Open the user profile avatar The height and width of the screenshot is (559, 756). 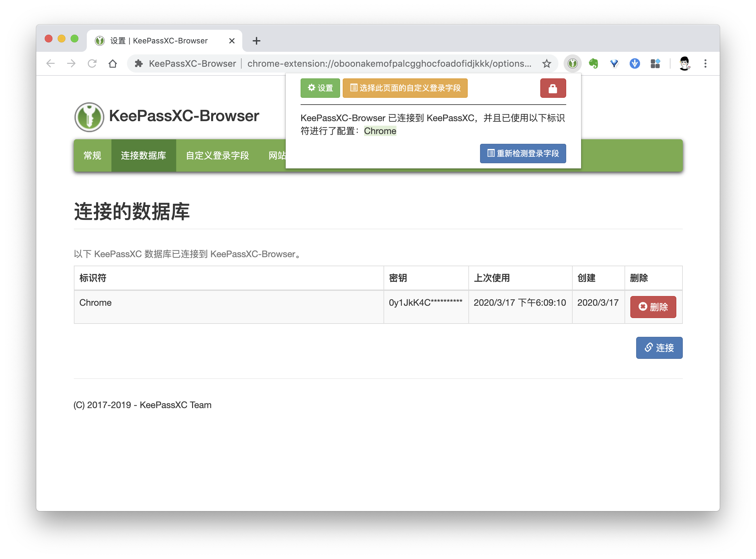pyautogui.click(x=684, y=63)
